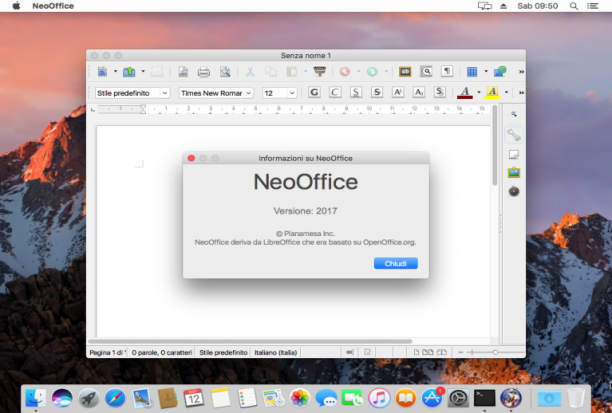Click the font color 'A' icon

[x=464, y=93]
